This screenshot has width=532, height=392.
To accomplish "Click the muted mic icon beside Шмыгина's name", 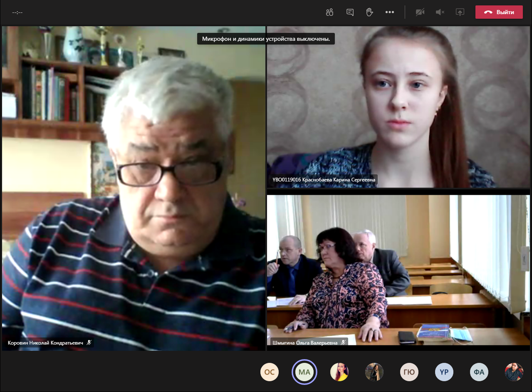I will click(343, 342).
